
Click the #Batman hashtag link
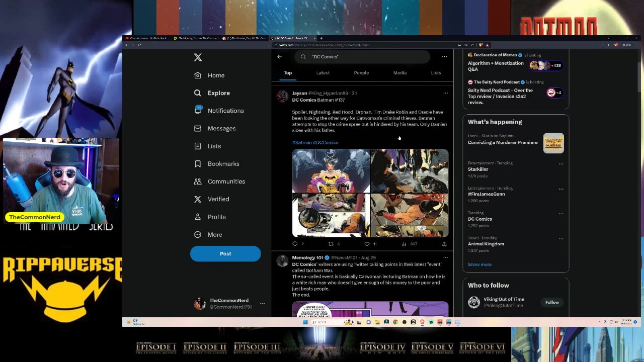coord(302,142)
